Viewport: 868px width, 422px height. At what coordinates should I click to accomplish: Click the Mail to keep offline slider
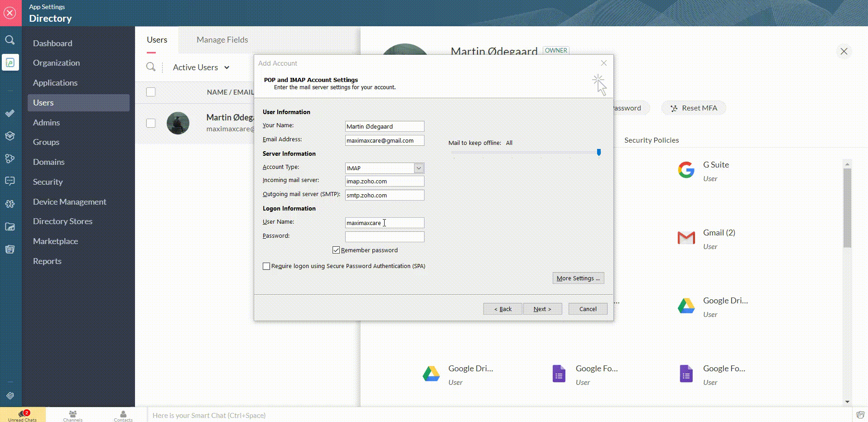(x=598, y=153)
